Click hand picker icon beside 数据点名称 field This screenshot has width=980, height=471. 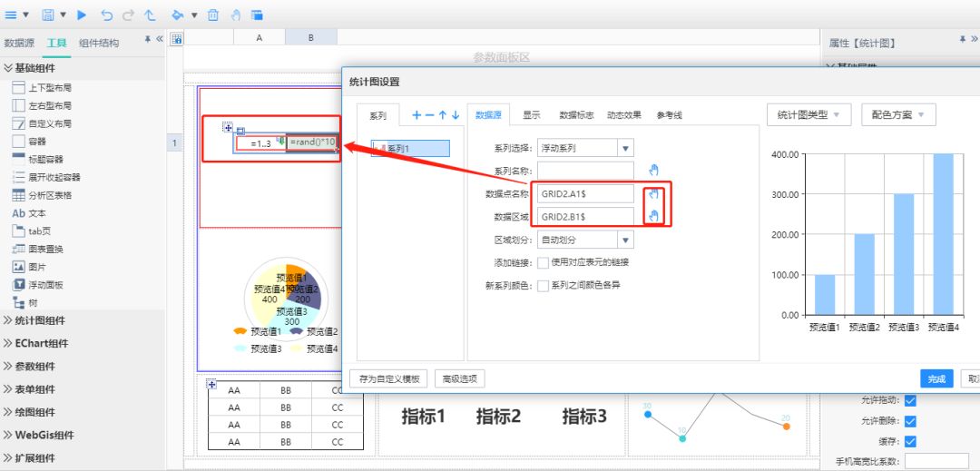click(654, 193)
